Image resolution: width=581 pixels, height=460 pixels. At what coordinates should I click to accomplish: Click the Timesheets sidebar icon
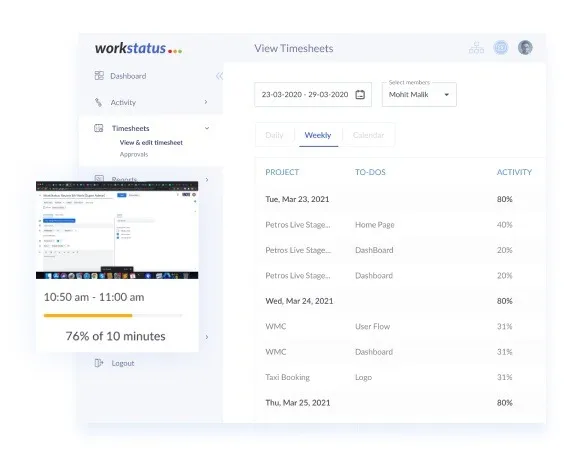click(x=99, y=128)
